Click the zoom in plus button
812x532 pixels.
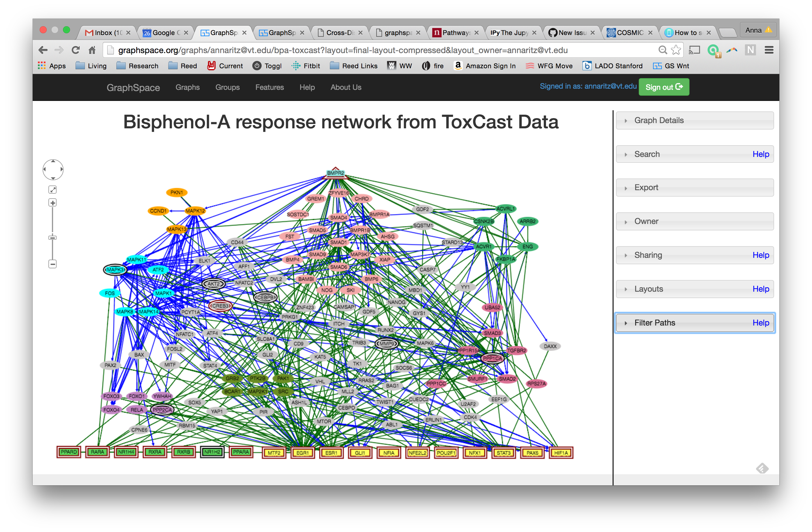point(52,203)
